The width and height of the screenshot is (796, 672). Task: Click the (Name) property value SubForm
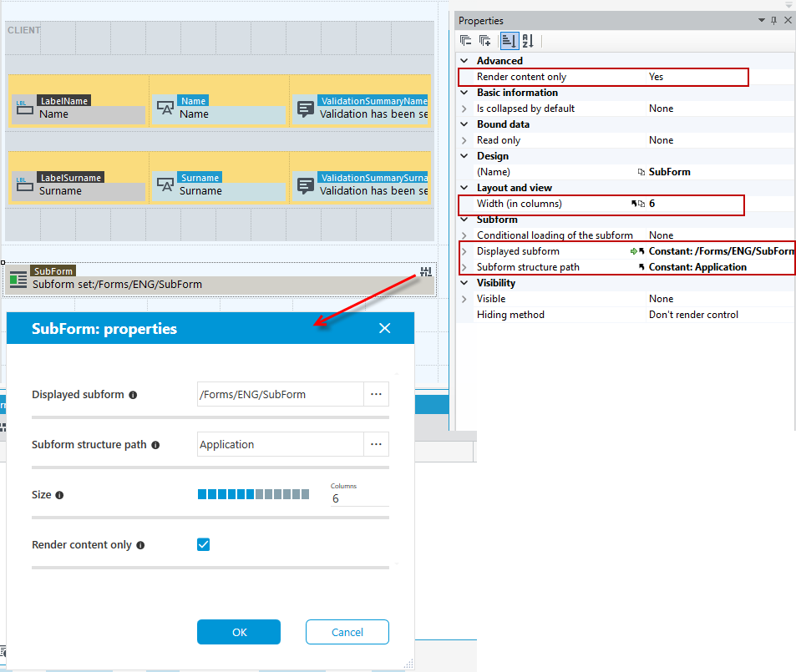[669, 172]
